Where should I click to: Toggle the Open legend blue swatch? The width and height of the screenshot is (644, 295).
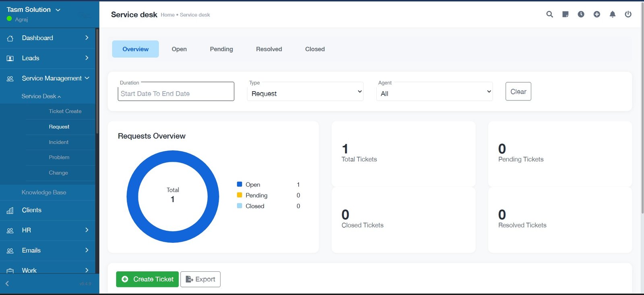point(239,184)
